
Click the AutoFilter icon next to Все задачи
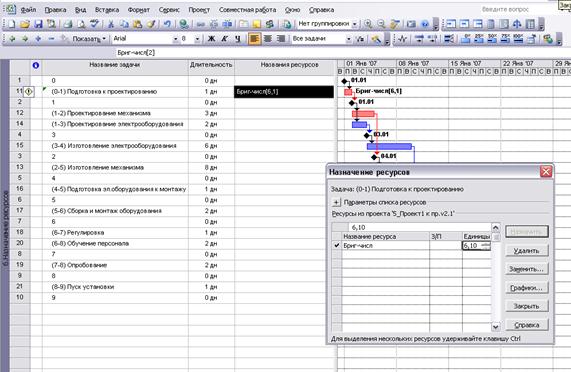coord(360,39)
